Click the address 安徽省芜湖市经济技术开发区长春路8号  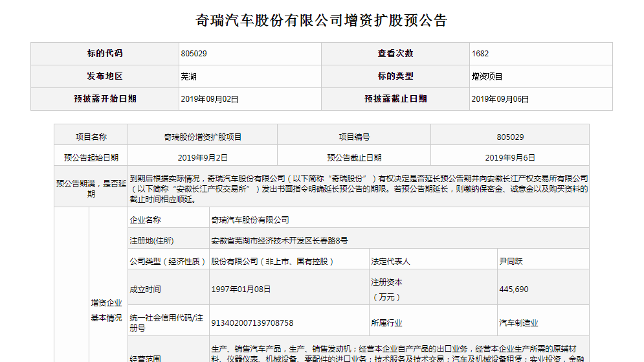point(280,241)
